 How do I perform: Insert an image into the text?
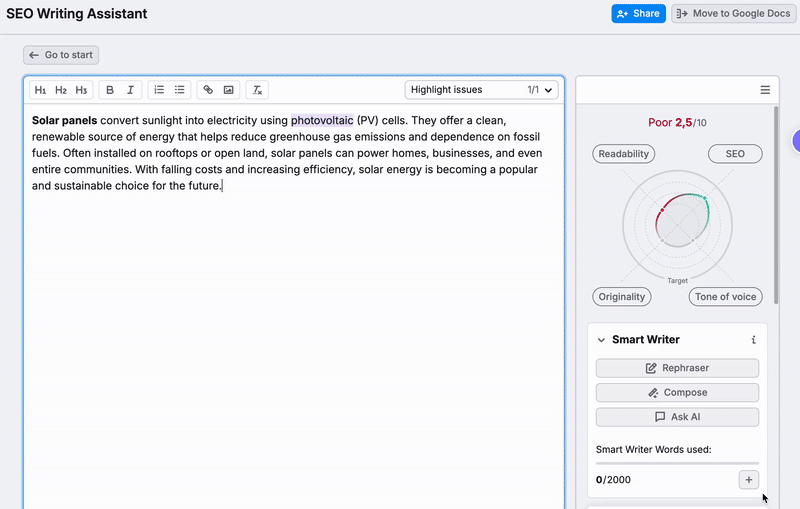229,90
